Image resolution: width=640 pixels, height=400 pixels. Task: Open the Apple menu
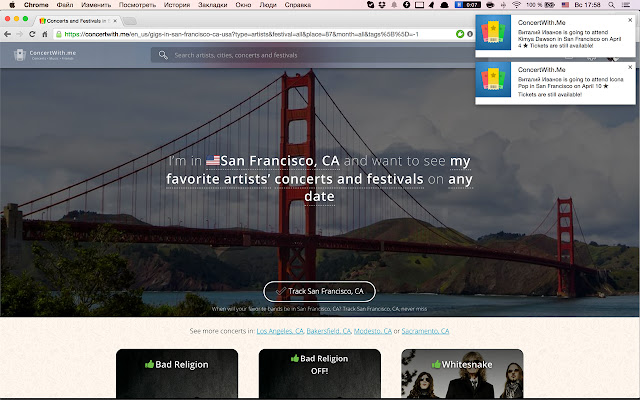(x=12, y=5)
